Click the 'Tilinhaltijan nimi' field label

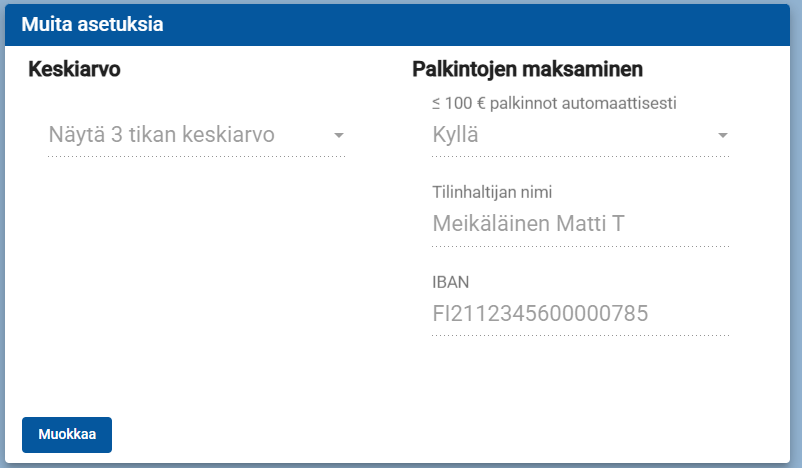(492, 192)
